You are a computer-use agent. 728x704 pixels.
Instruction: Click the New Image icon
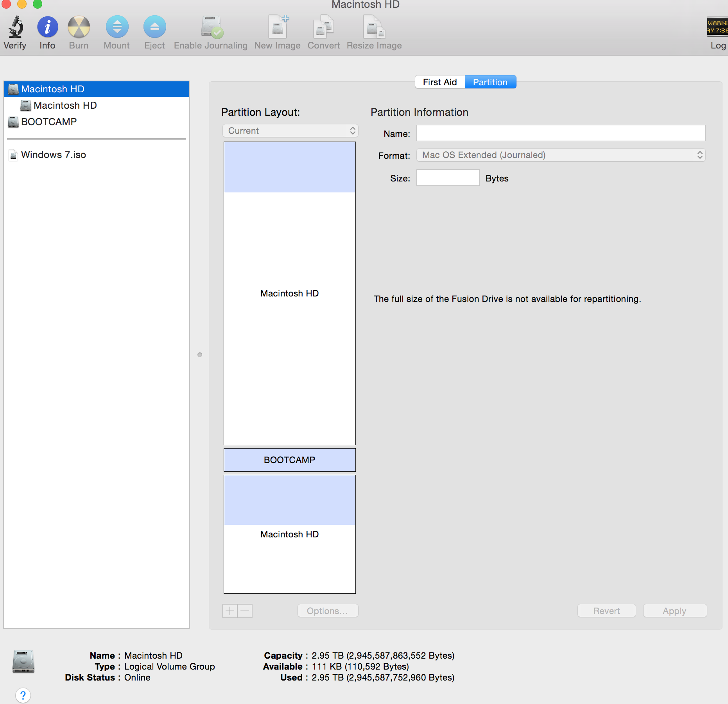278,27
